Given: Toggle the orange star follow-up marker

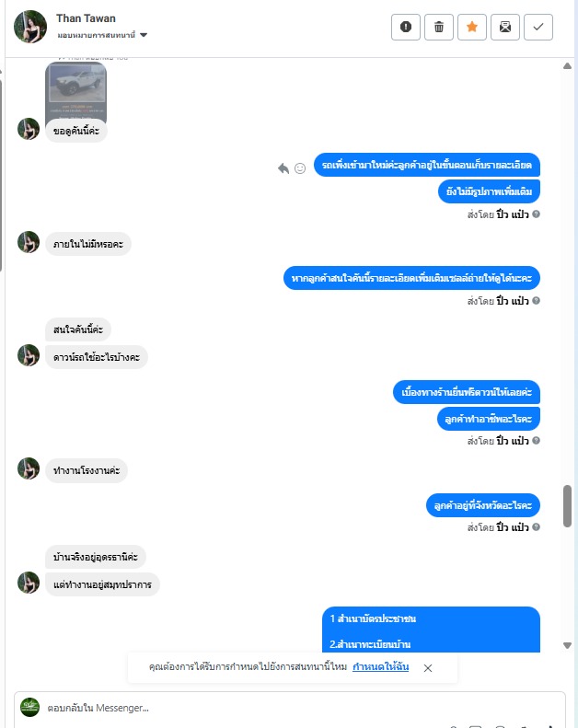Looking at the screenshot, I should pyautogui.click(x=471, y=27).
